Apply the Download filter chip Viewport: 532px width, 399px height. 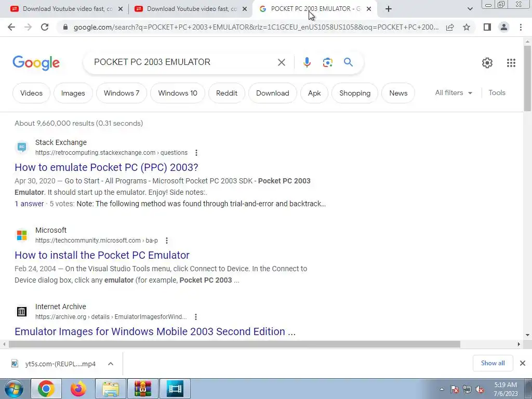coord(272,93)
